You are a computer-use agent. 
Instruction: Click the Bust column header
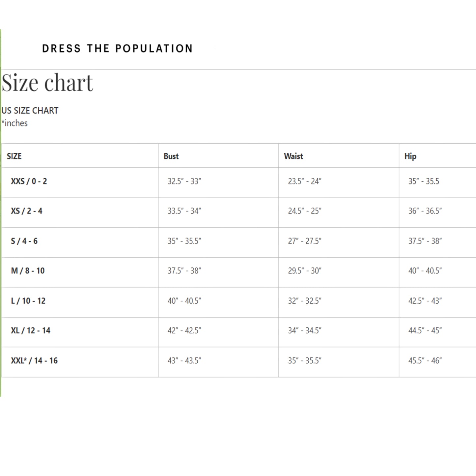(171, 156)
